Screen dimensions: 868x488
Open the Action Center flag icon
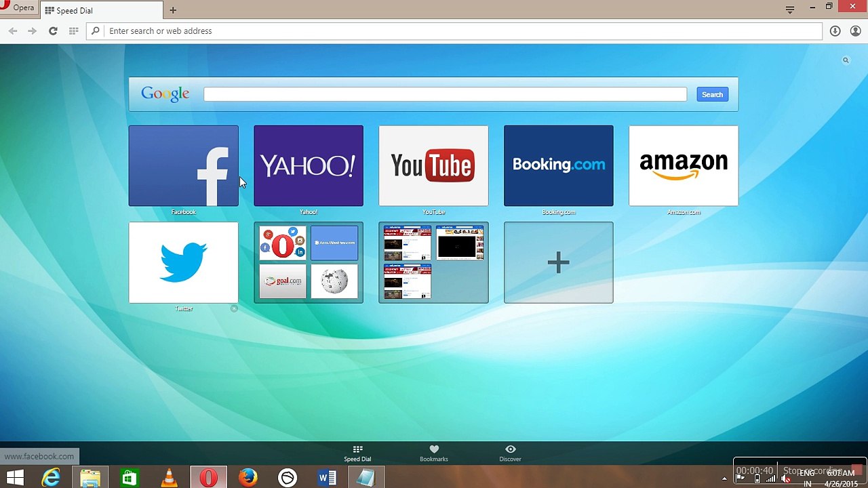tap(741, 479)
